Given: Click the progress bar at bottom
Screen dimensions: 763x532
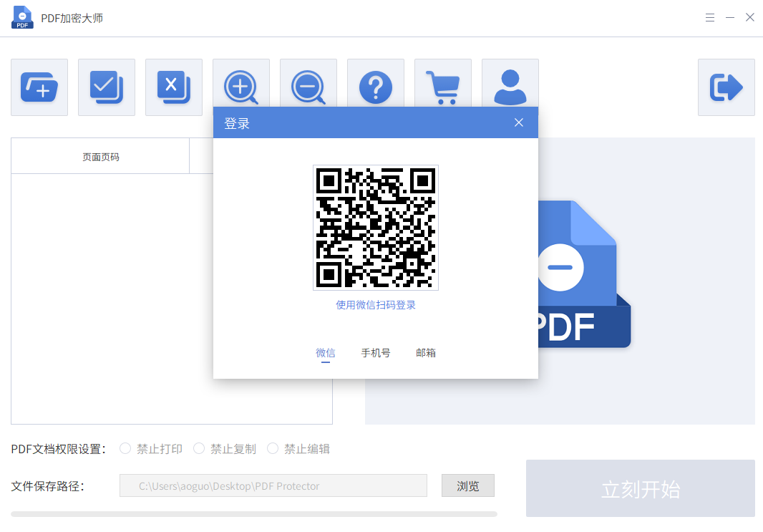Looking at the screenshot, I should click(254, 514).
